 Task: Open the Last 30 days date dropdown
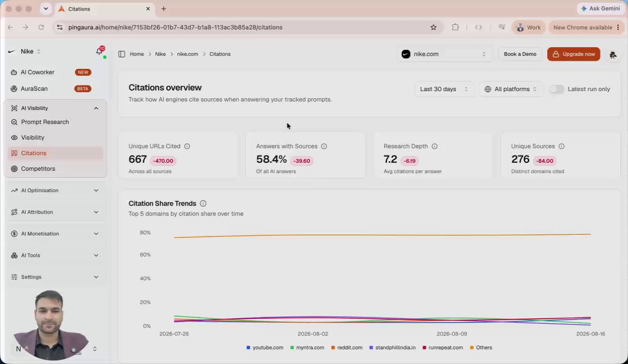[x=444, y=89]
